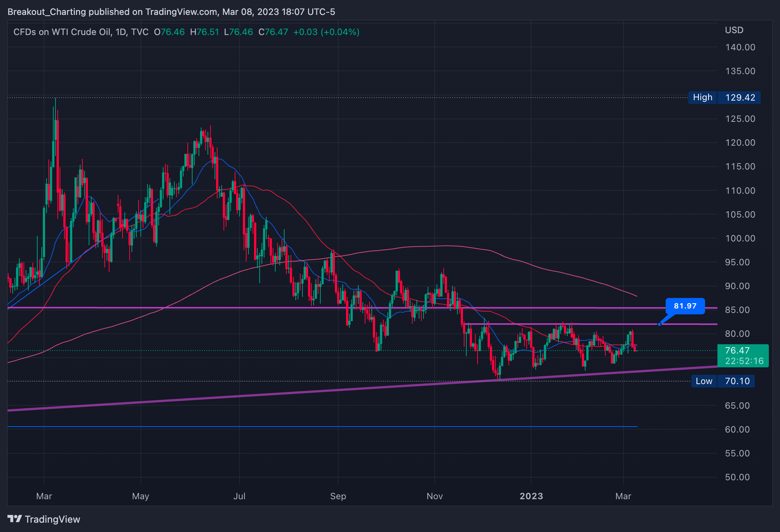Click the blue dot anchor of the 81.97 callout

coord(659,324)
